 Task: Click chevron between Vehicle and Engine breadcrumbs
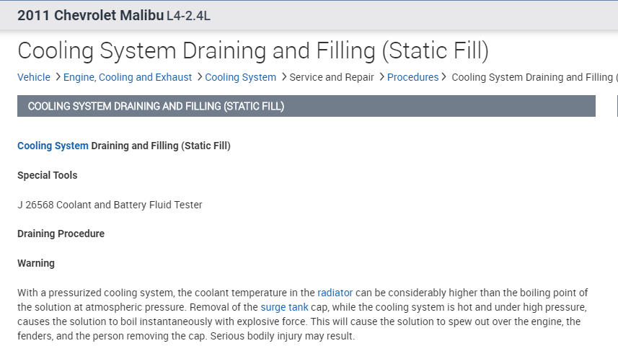[58, 77]
